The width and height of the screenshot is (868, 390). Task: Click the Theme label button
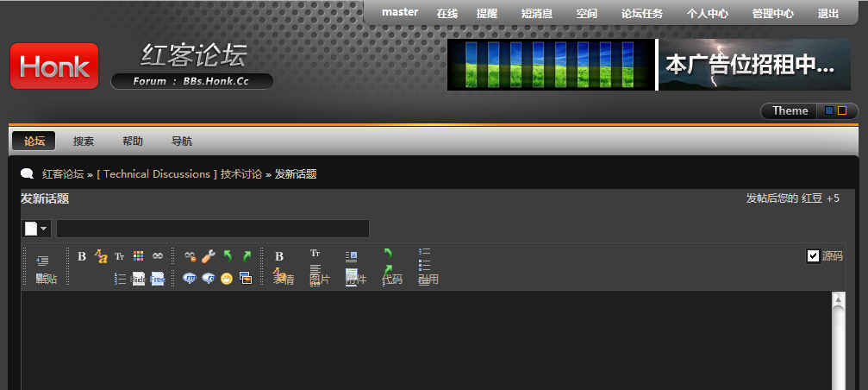790,110
